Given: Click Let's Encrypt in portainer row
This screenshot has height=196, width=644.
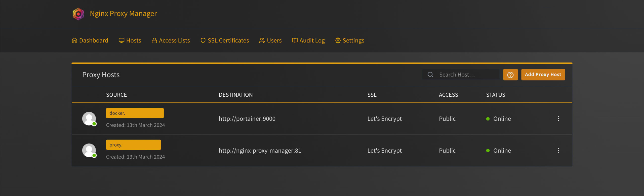Looking at the screenshot, I should click(385, 119).
